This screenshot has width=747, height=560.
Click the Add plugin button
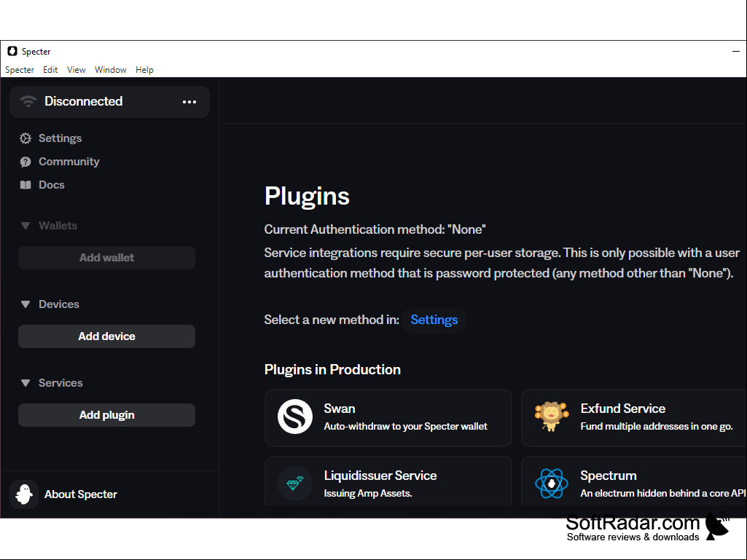point(106,415)
